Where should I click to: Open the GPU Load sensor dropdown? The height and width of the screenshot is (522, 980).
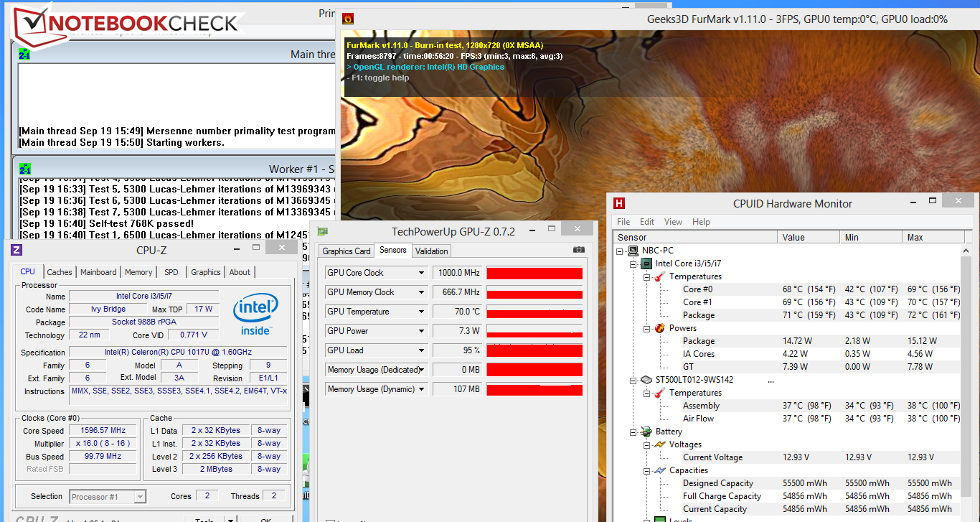pos(422,350)
